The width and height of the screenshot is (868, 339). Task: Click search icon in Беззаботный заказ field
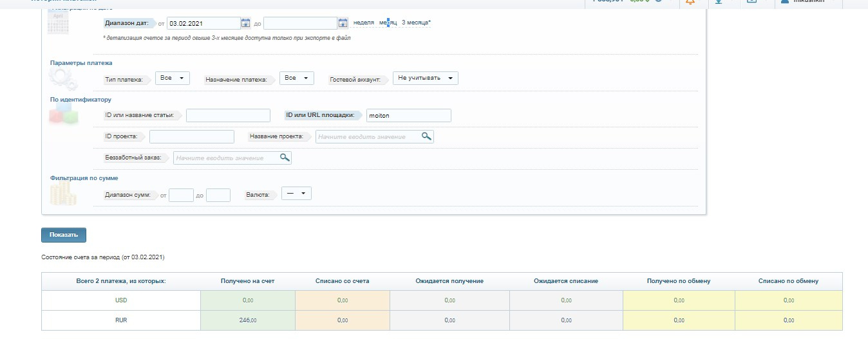click(x=284, y=158)
